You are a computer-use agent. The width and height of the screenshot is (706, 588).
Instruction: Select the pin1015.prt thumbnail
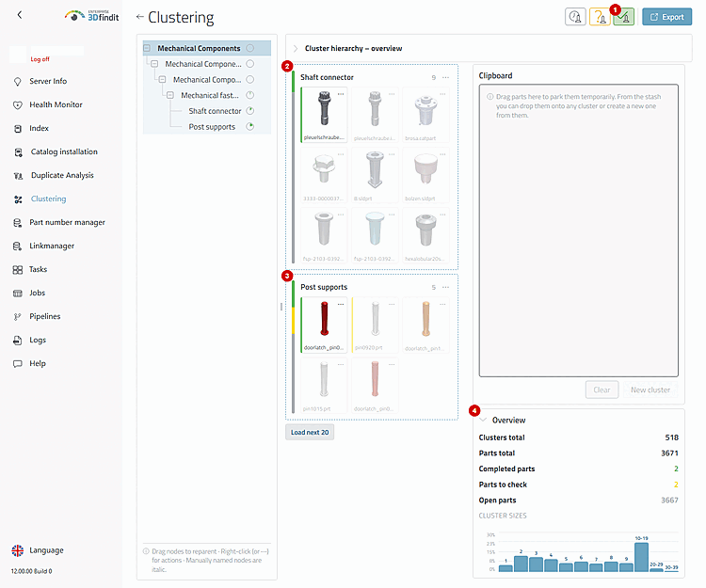324,379
